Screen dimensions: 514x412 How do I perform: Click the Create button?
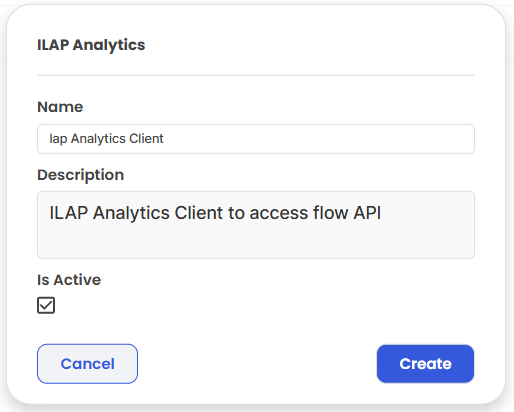[x=425, y=364]
